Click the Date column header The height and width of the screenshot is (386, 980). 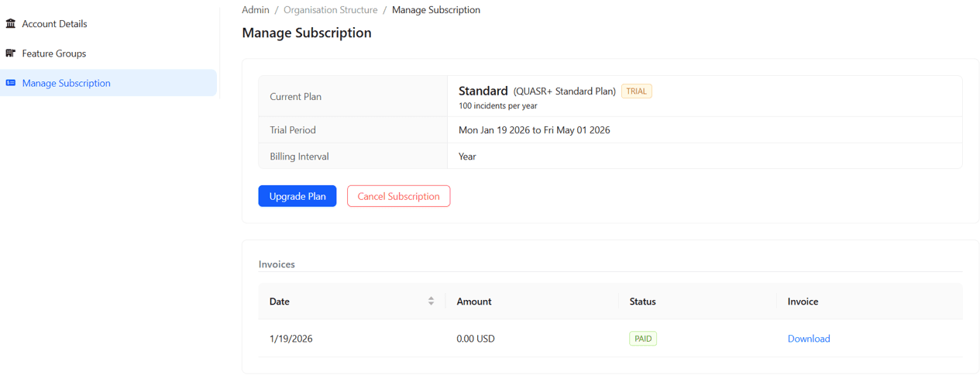[x=280, y=302]
